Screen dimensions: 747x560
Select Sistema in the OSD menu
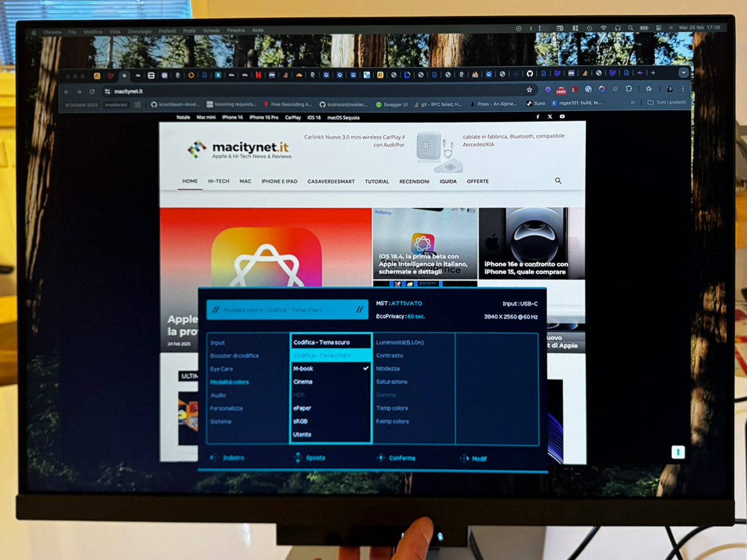pos(220,422)
